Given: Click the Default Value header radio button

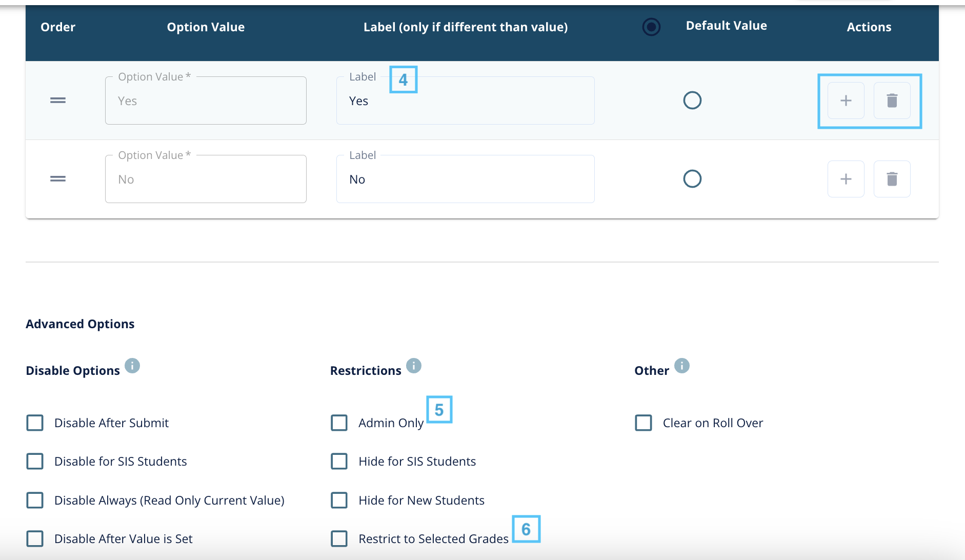Looking at the screenshot, I should point(651,27).
